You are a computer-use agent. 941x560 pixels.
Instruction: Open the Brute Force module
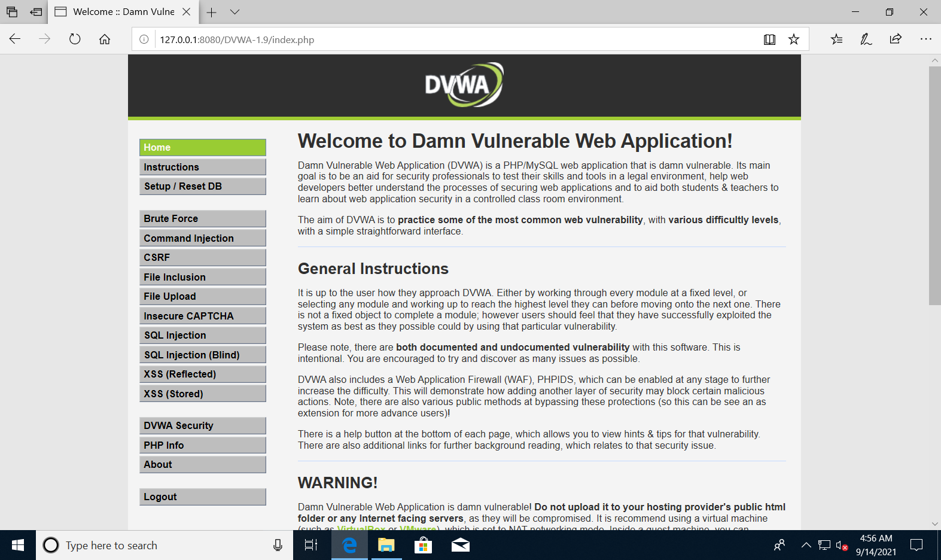point(203,218)
